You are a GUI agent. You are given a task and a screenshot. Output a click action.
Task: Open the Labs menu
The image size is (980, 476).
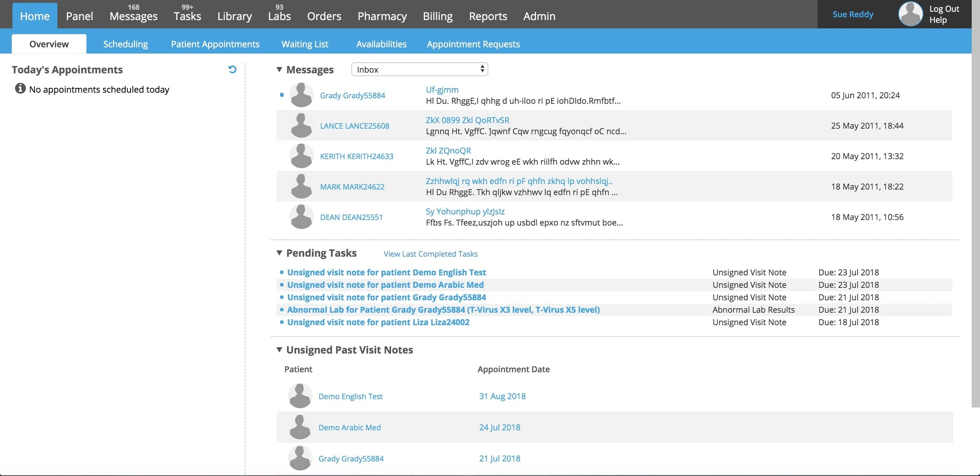click(279, 16)
